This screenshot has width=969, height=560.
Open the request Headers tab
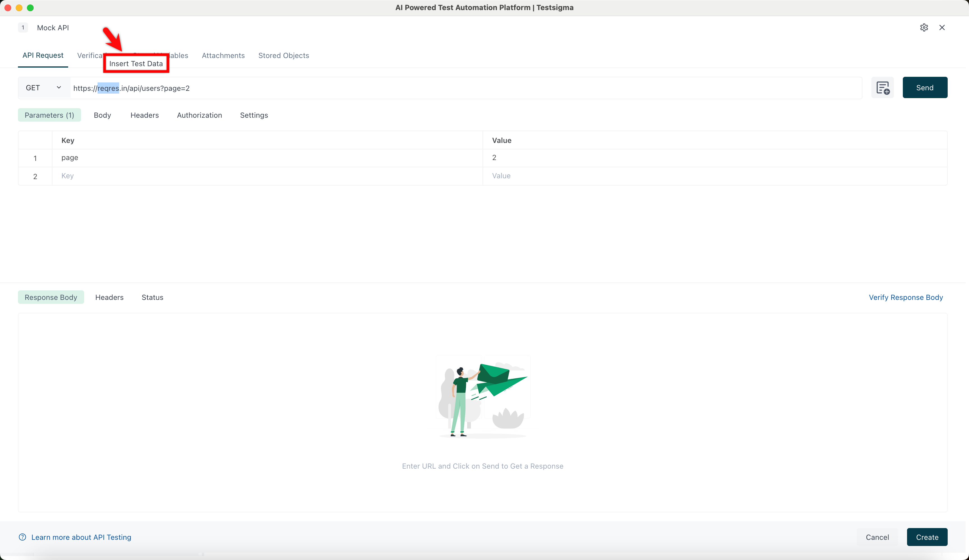point(145,115)
